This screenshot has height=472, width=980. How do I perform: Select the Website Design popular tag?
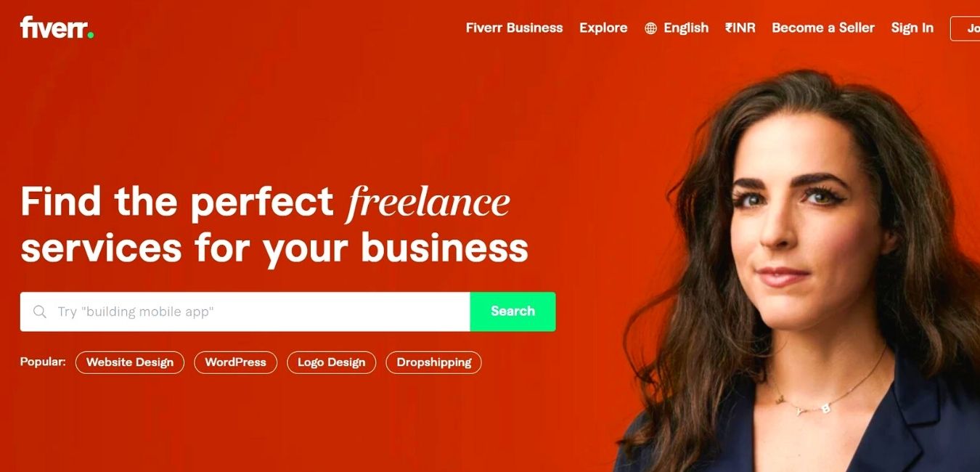point(130,362)
